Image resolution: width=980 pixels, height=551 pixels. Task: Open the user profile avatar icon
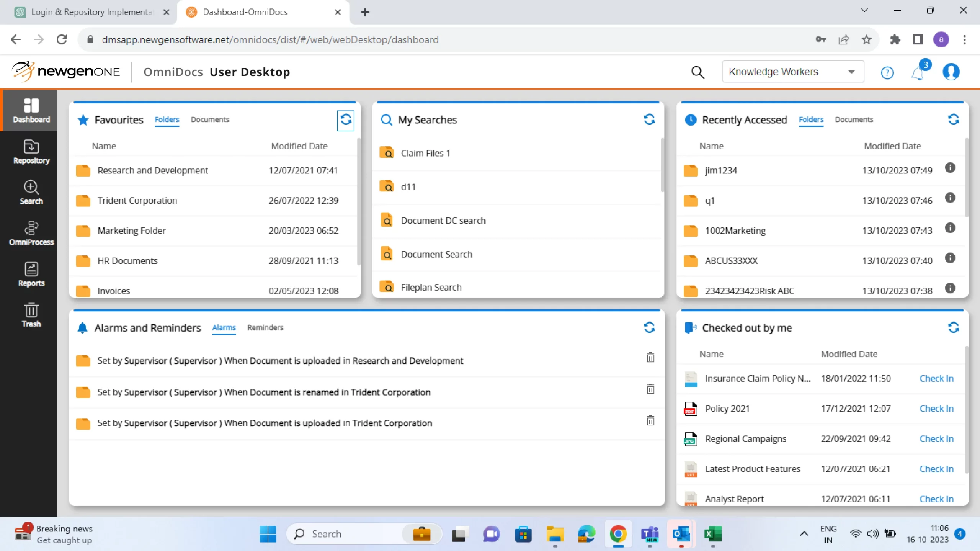pyautogui.click(x=951, y=72)
